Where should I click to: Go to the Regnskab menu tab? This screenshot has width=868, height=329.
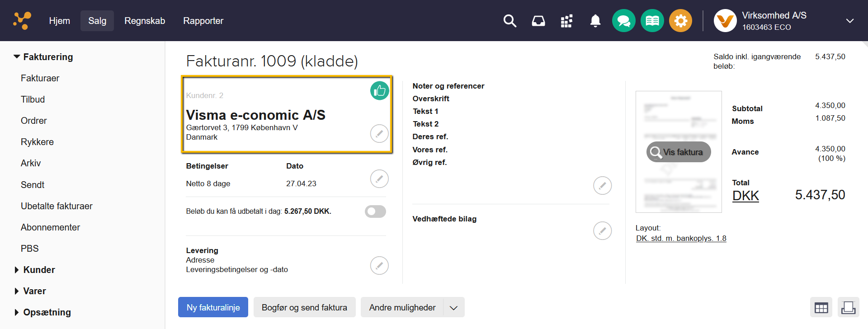click(x=145, y=21)
